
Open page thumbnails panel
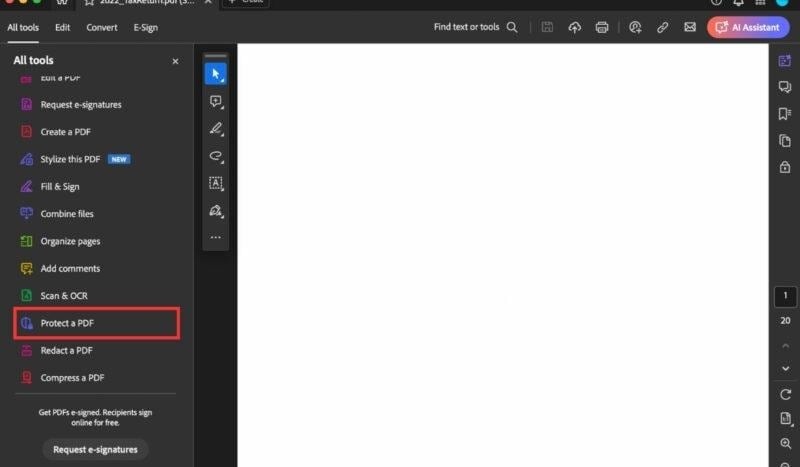click(785, 140)
